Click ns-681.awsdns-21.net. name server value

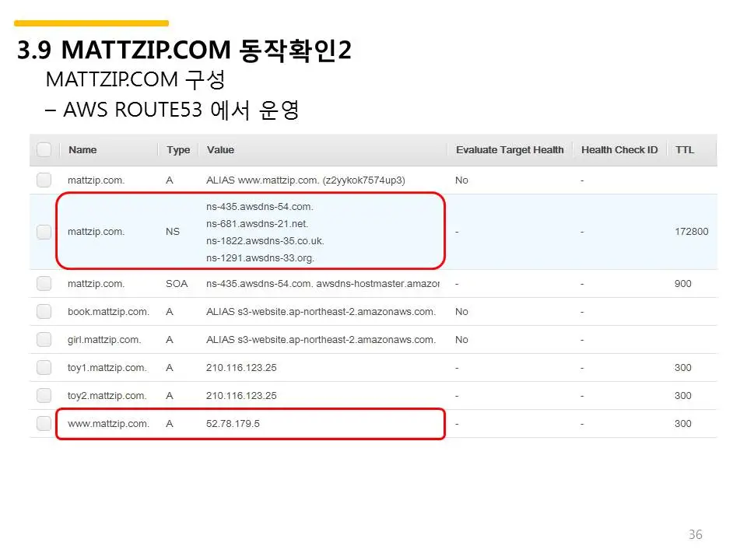(258, 224)
